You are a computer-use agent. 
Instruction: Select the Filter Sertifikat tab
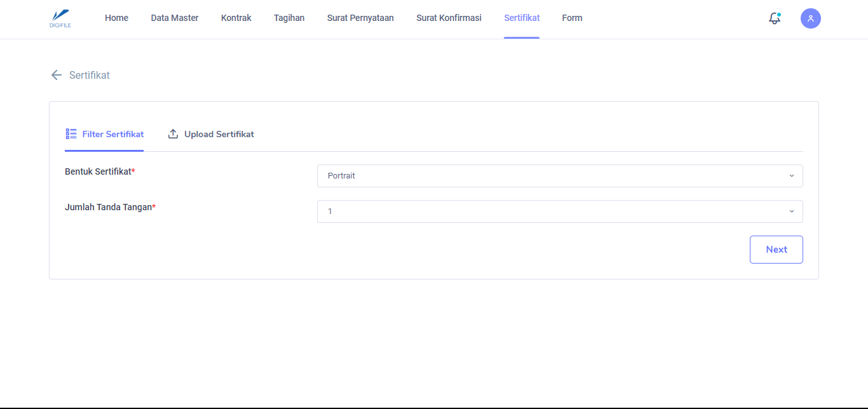point(112,134)
